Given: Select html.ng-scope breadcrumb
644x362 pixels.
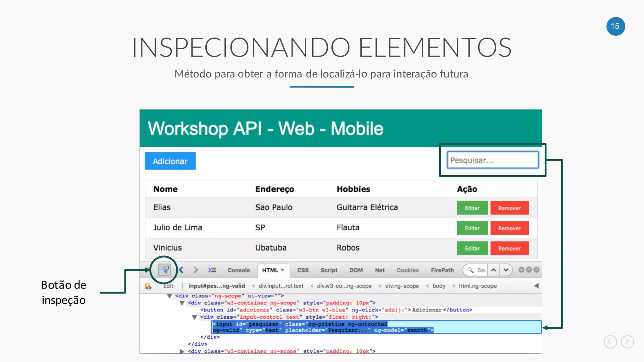Looking at the screenshot, I should [478, 286].
